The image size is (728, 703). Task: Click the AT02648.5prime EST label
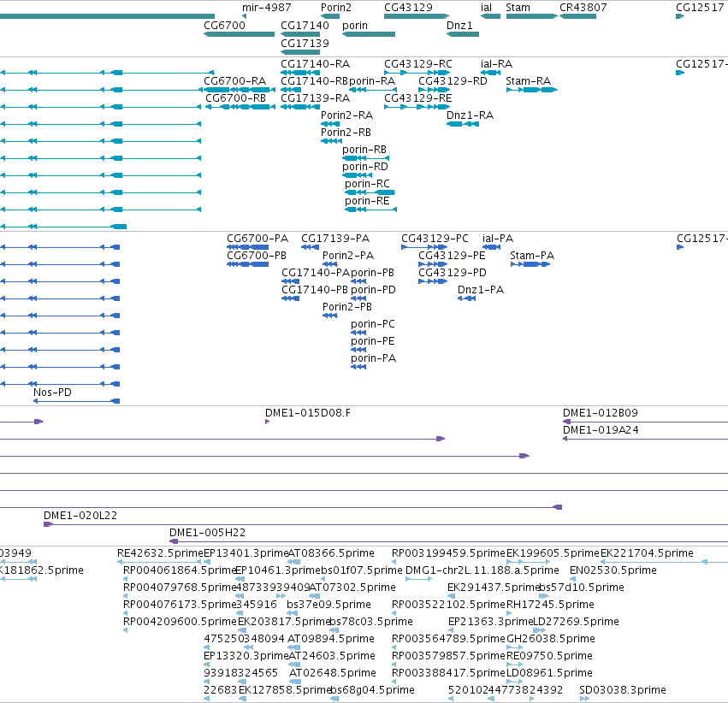(333, 673)
